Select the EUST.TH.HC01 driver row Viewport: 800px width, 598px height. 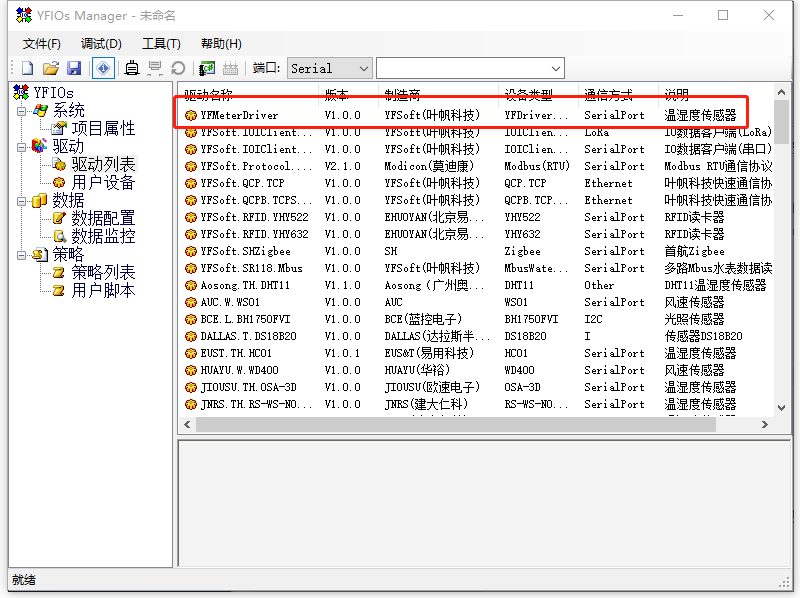point(477,353)
